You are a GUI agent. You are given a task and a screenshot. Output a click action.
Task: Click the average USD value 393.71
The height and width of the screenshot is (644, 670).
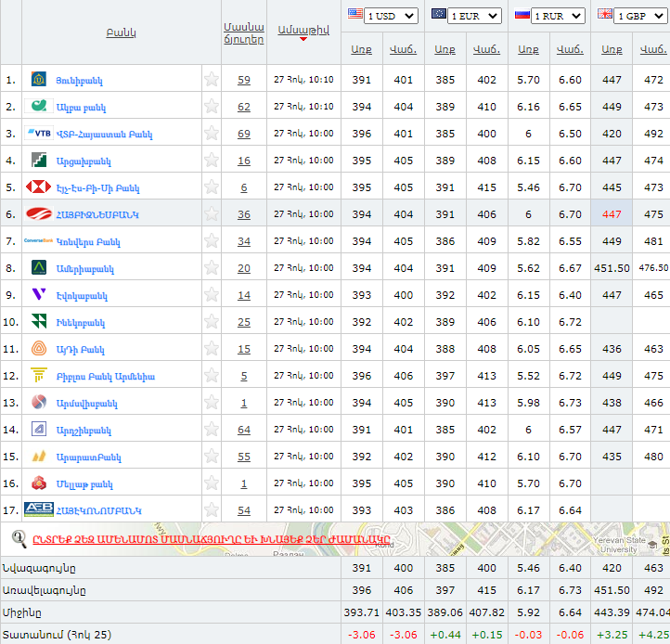click(x=362, y=612)
